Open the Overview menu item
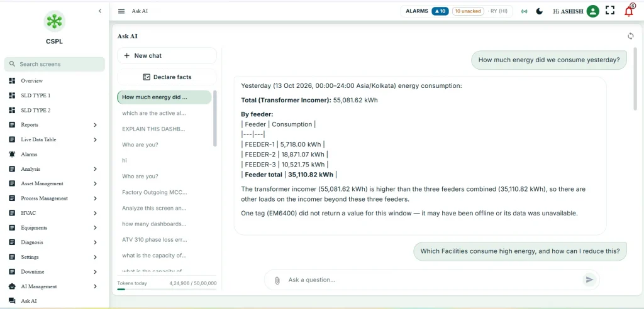The image size is (644, 309). tap(54, 81)
